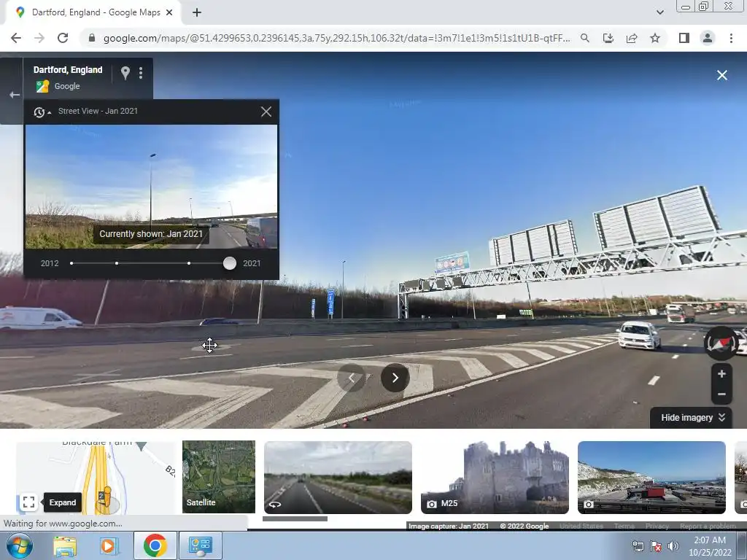Screen dimensions: 747x560
Task: Click the imagery carousel scrollbar
Action: click(x=295, y=518)
